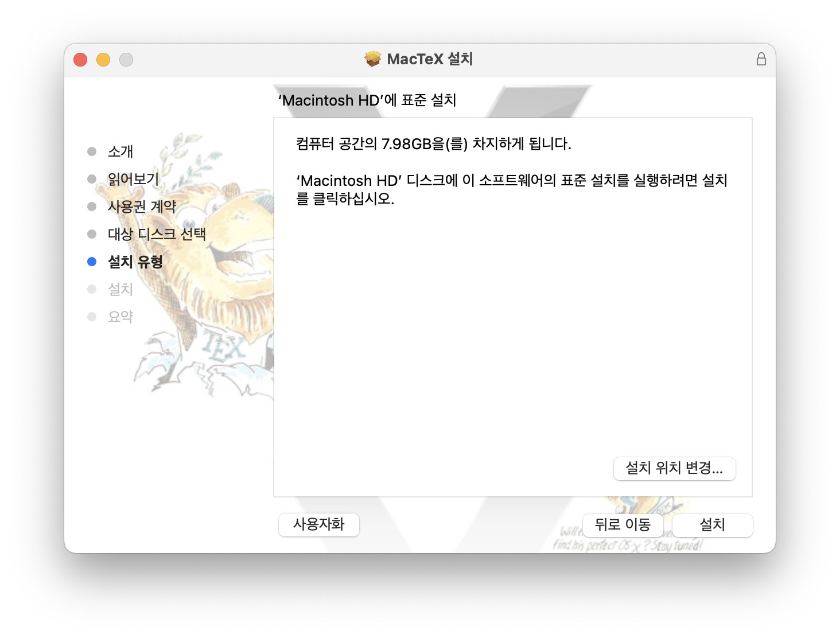This screenshot has height=638, width=840.
Task: Select the 소개 step in sidebar
Action: 120,151
